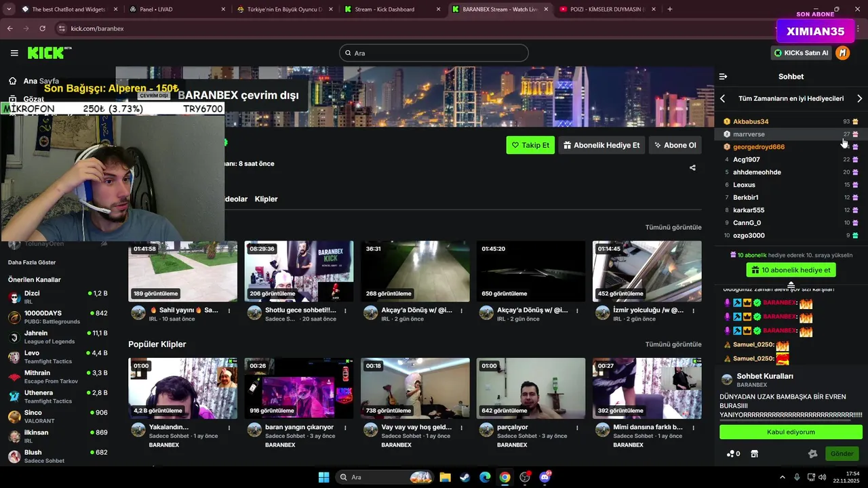Click '10 abonelik hediye et' green button
This screenshot has width=868, height=488.
(x=791, y=270)
